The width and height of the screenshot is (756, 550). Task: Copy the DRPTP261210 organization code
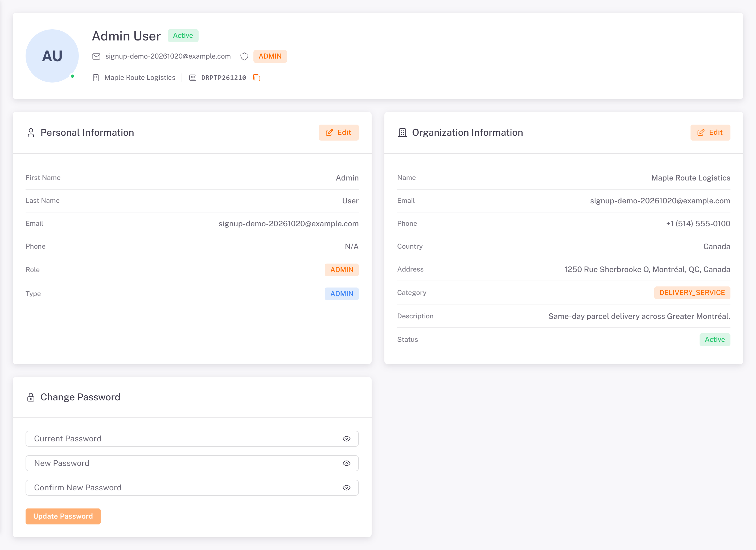256,78
